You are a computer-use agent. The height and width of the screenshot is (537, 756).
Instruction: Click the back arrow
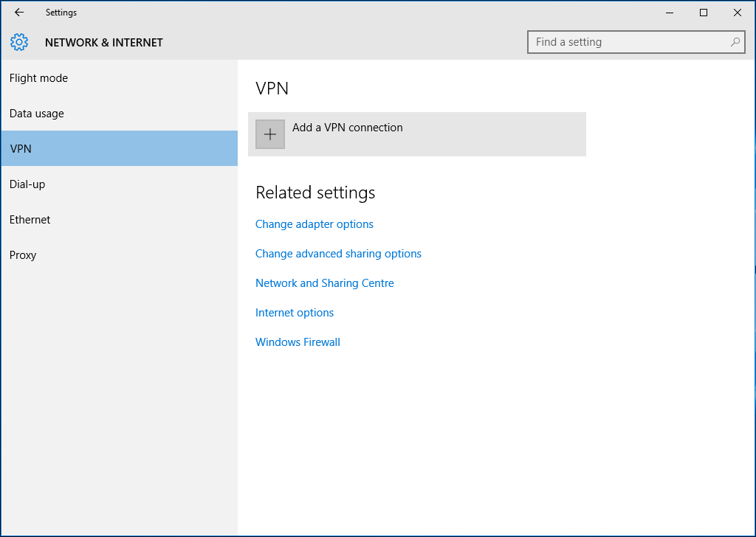click(x=18, y=12)
